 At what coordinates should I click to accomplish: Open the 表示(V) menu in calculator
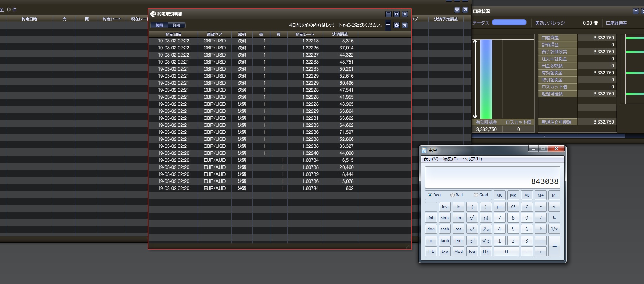(431, 159)
